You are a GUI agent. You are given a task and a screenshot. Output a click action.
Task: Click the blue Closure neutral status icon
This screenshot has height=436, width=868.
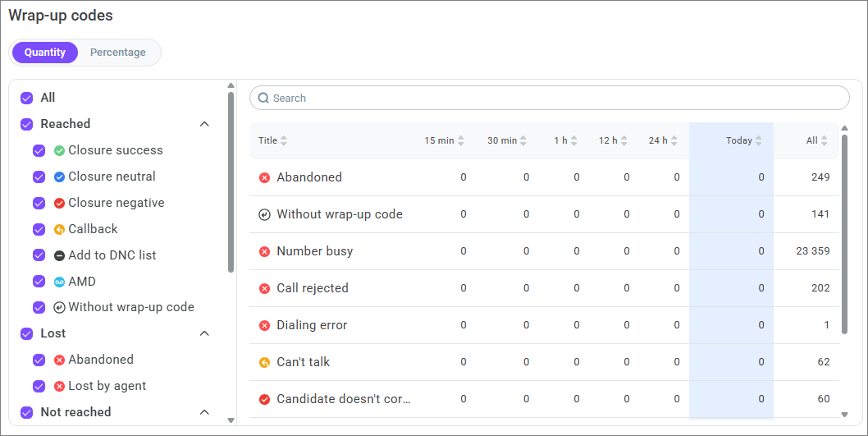(x=59, y=177)
